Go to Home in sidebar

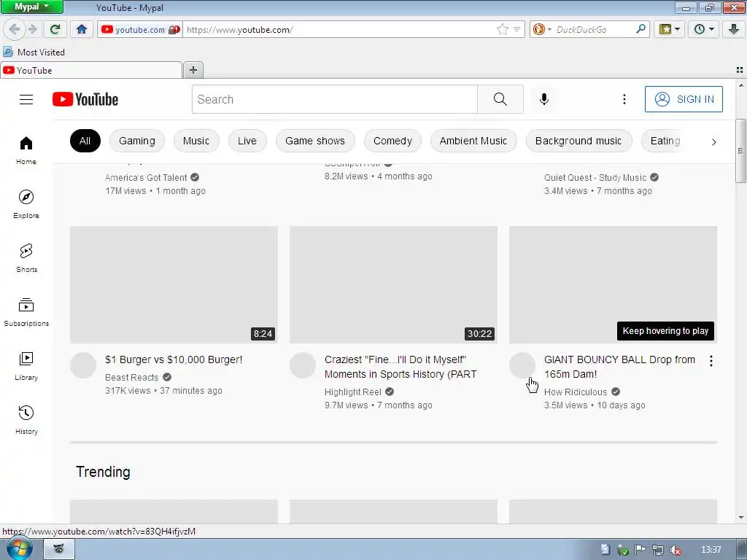(x=26, y=150)
